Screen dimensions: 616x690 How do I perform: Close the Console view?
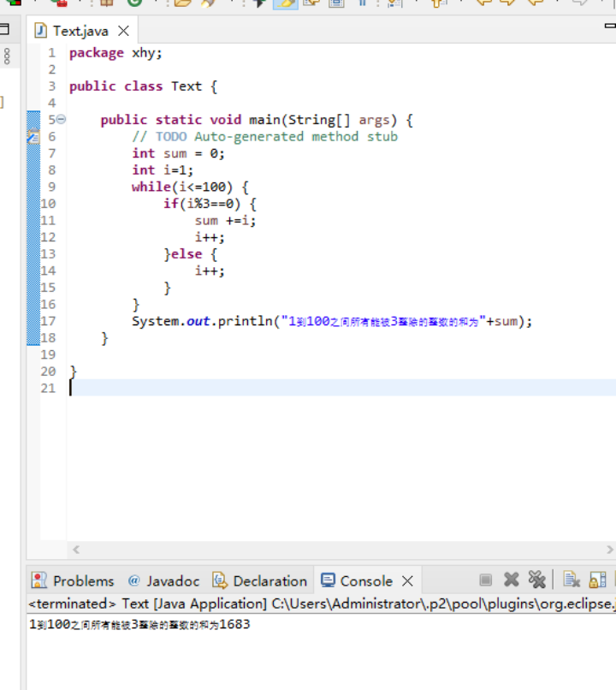[407, 581]
